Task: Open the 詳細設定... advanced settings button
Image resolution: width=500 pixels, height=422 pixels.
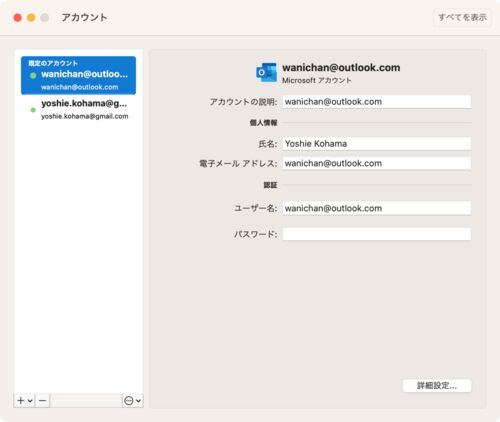Action: [437, 386]
